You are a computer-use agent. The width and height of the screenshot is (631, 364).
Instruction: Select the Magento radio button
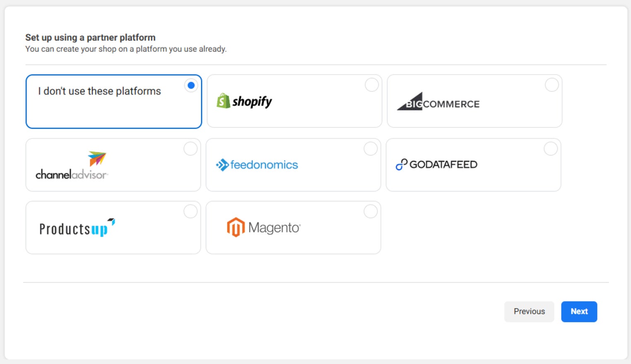coord(371,211)
